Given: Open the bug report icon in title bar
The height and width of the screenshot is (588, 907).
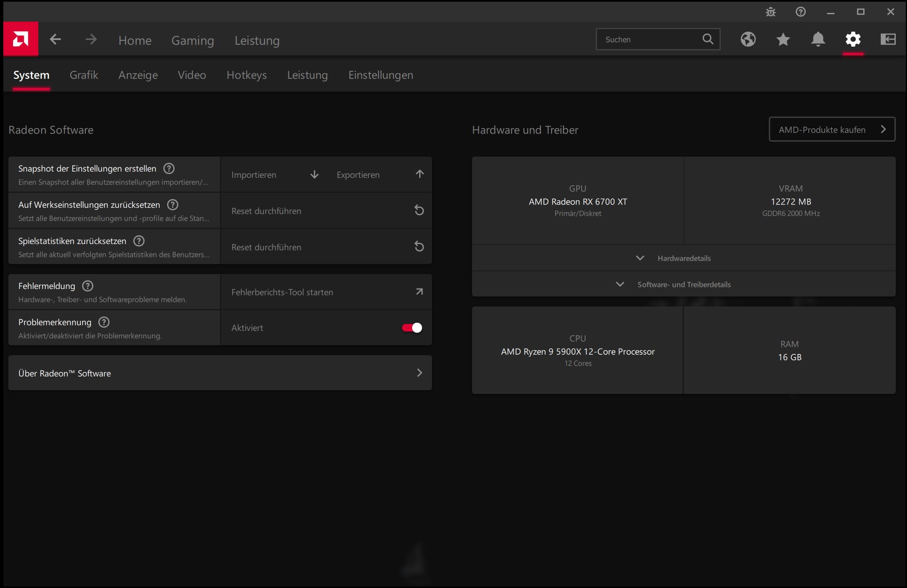Looking at the screenshot, I should coord(771,12).
